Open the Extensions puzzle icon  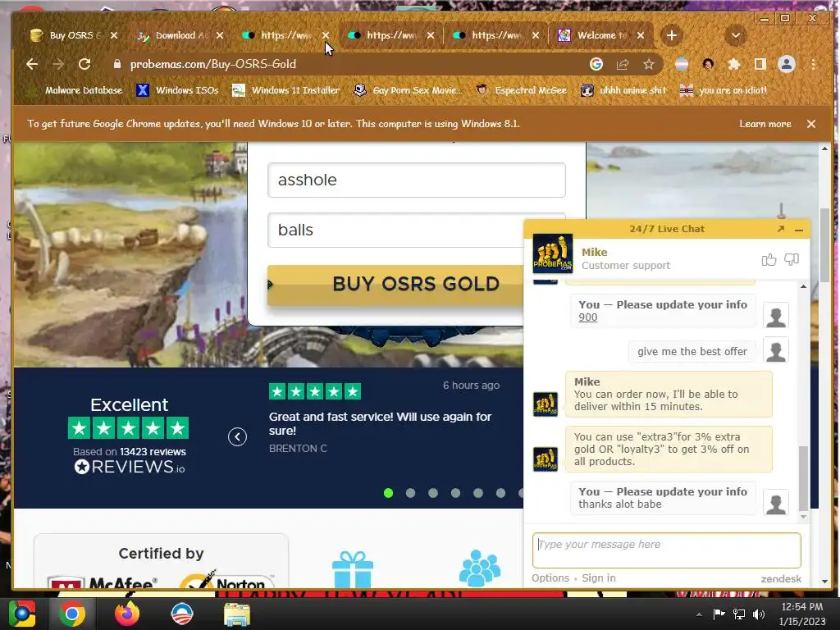click(734, 64)
